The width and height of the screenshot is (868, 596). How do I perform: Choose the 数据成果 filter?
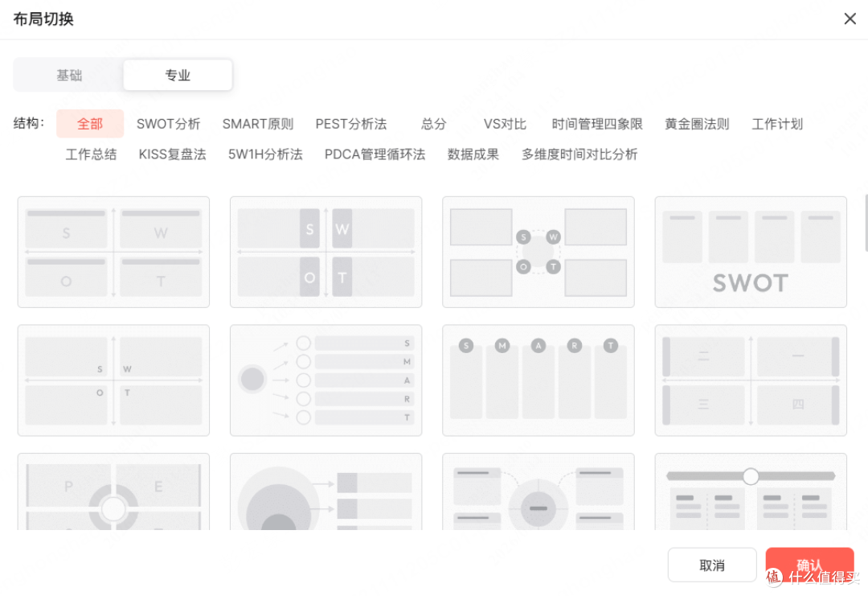point(473,154)
